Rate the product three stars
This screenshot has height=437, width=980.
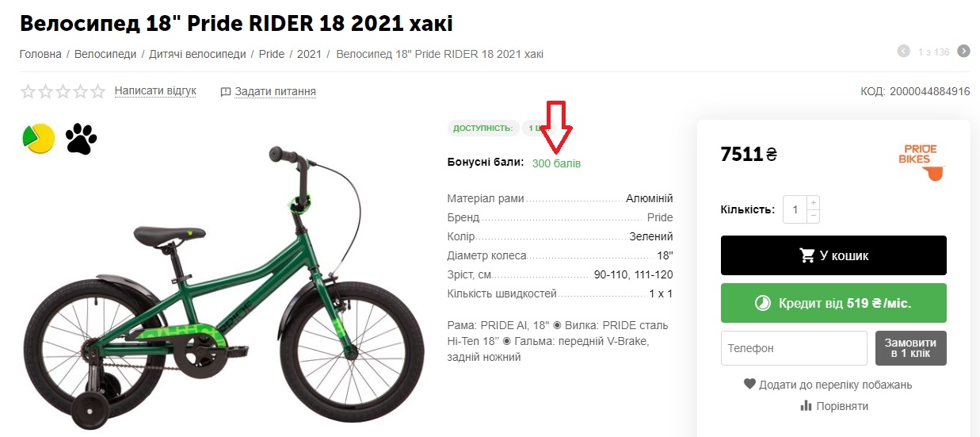[63, 91]
